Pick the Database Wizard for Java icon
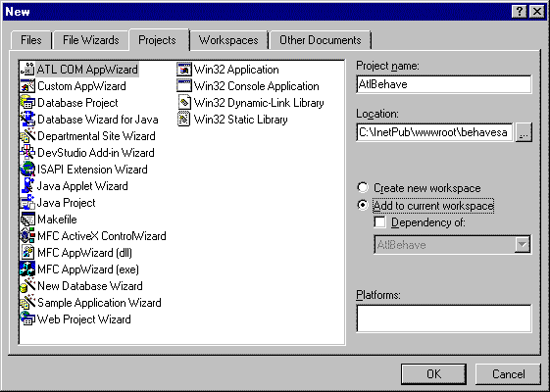 (27, 120)
